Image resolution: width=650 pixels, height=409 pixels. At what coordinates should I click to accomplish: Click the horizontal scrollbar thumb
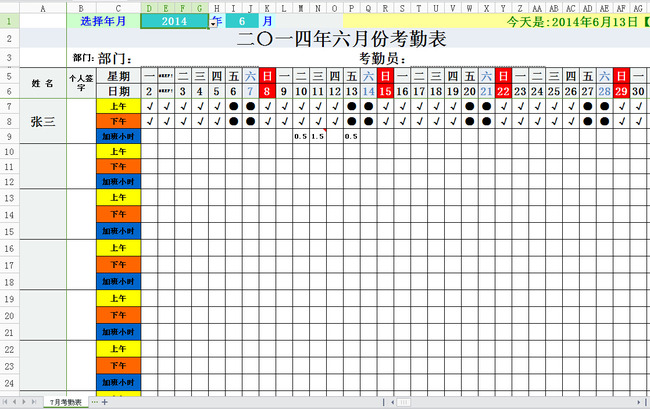pyautogui.click(x=404, y=402)
